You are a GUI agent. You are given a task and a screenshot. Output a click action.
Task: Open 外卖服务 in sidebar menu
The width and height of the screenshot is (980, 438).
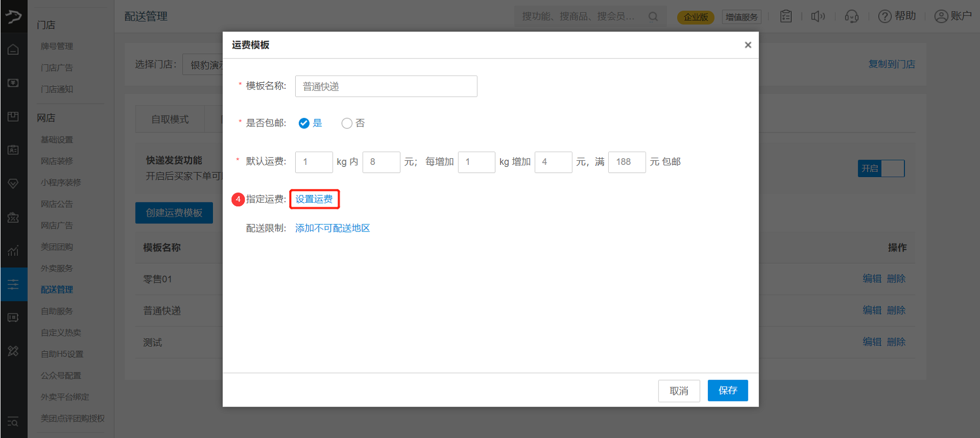(x=57, y=269)
